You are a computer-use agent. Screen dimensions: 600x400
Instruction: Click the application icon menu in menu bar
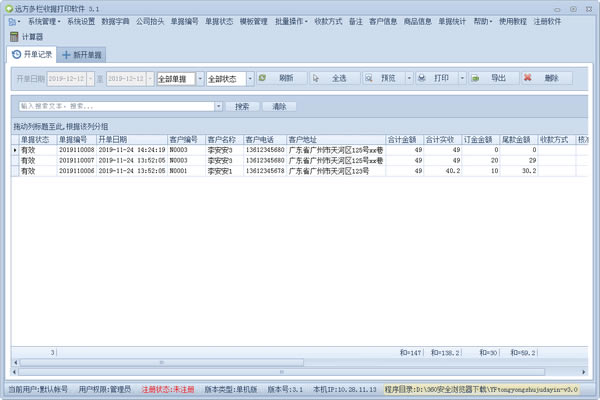point(14,22)
